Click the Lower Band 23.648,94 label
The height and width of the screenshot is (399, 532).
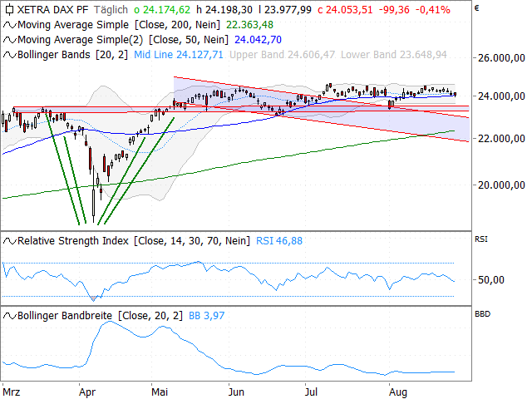pos(393,55)
